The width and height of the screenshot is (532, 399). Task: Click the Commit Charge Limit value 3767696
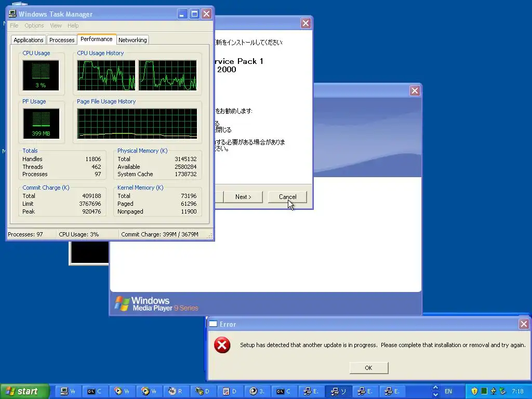click(x=90, y=204)
